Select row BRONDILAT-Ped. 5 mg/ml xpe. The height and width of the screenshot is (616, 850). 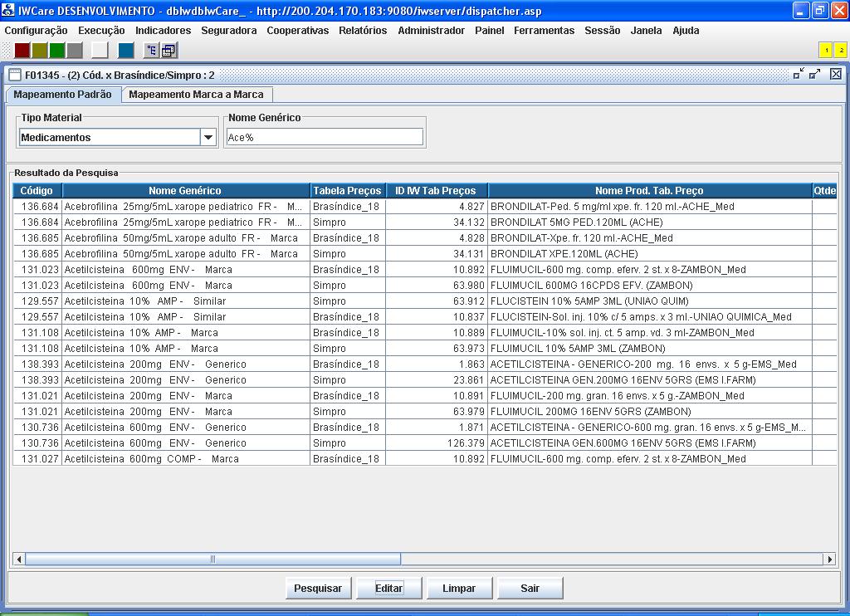pos(424,207)
